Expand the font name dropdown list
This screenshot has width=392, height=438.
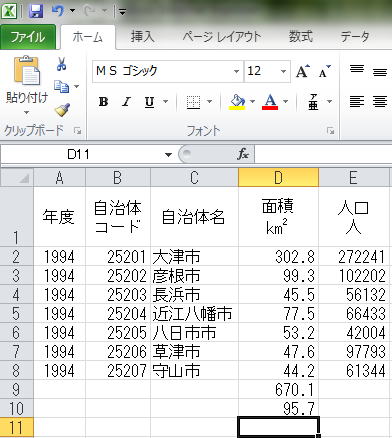[x=236, y=71]
